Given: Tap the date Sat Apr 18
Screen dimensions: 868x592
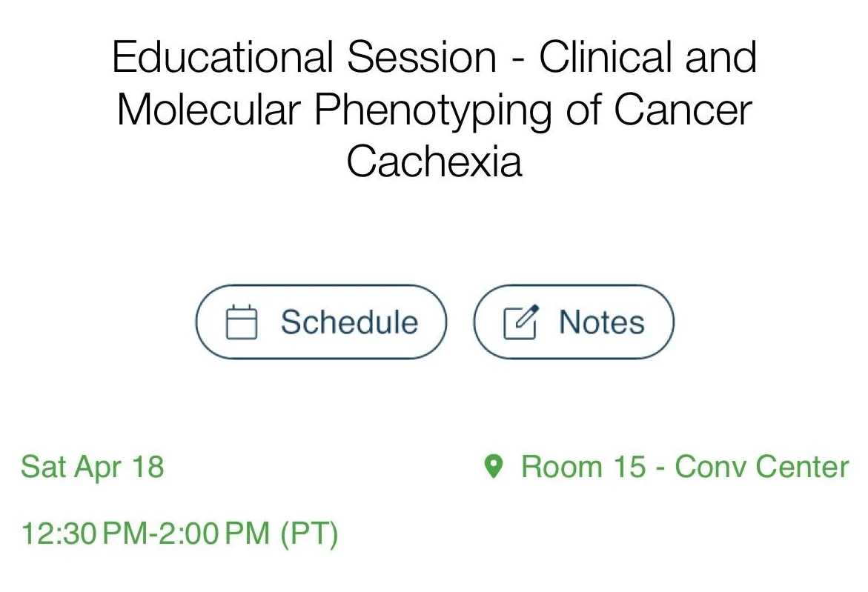Looking at the screenshot, I should tap(93, 468).
